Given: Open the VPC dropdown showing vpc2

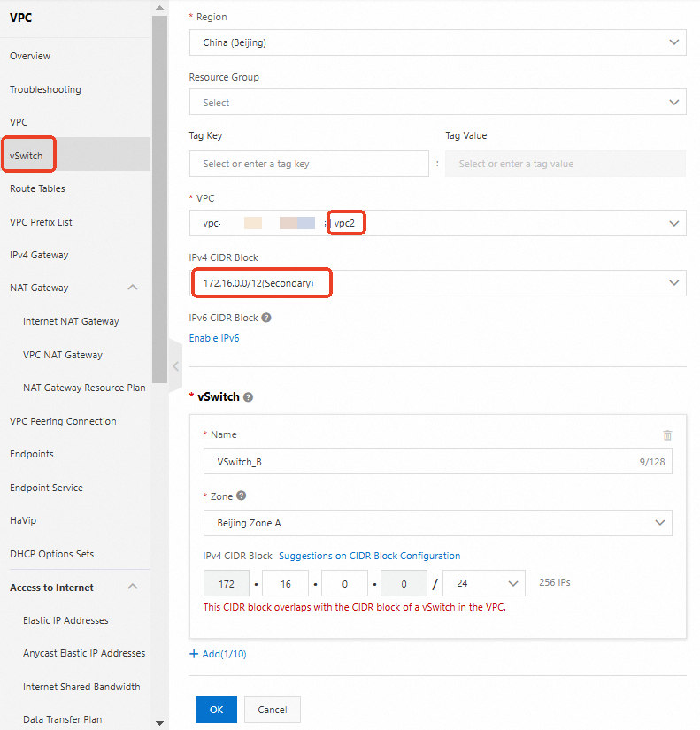Looking at the screenshot, I should (437, 223).
